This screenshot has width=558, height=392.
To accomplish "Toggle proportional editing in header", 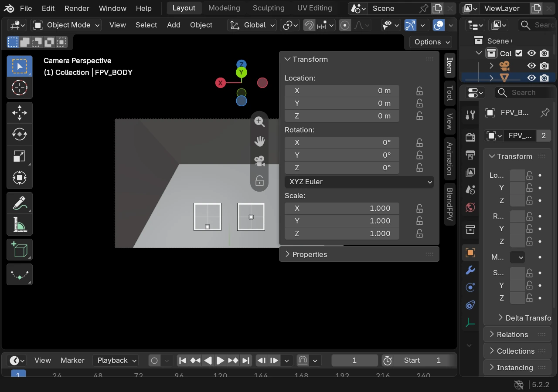I will coord(345,25).
